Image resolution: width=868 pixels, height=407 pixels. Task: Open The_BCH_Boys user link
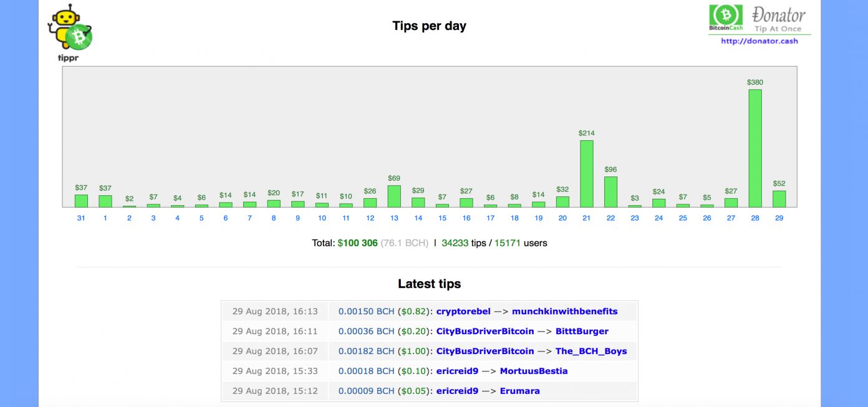point(591,351)
